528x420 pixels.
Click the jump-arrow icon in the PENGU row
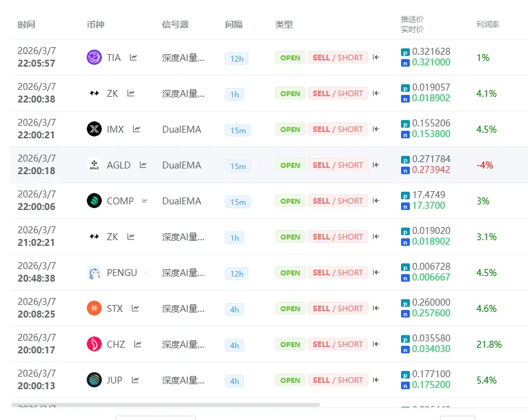pyautogui.click(x=376, y=272)
